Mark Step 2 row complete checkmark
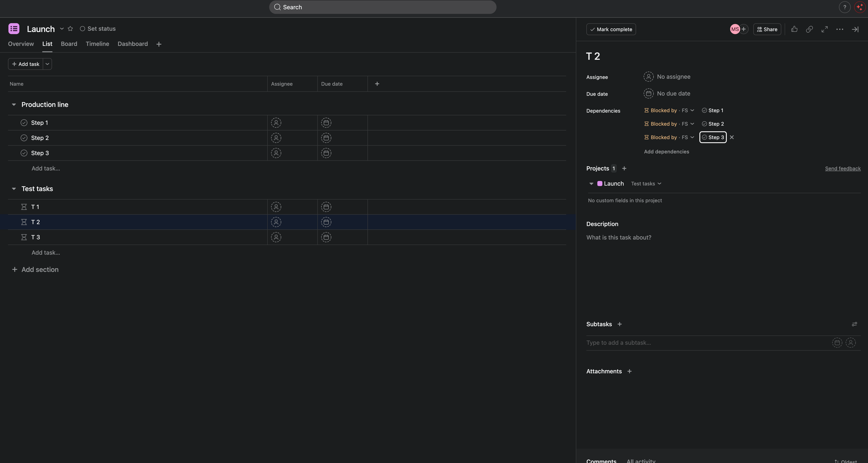This screenshot has width=868, height=463. [x=24, y=138]
